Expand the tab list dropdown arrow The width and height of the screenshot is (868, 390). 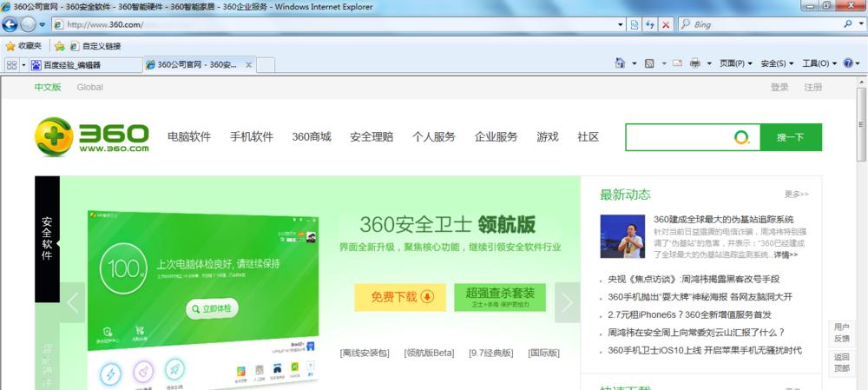(x=23, y=65)
